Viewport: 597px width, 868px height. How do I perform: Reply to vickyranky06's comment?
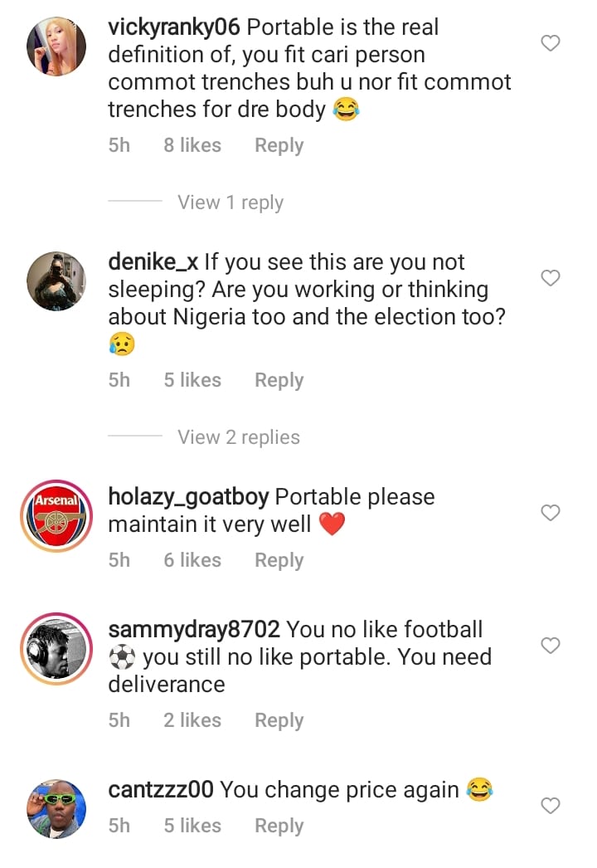click(279, 145)
